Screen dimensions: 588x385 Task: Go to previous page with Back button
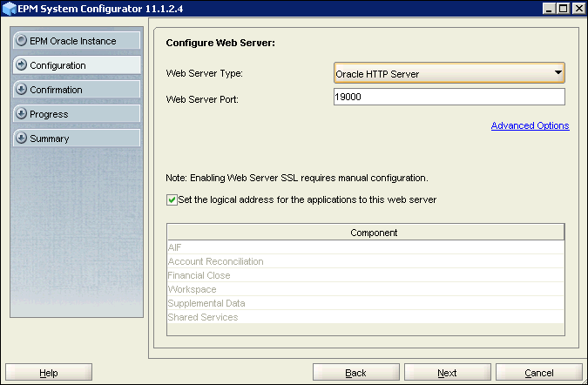click(356, 373)
